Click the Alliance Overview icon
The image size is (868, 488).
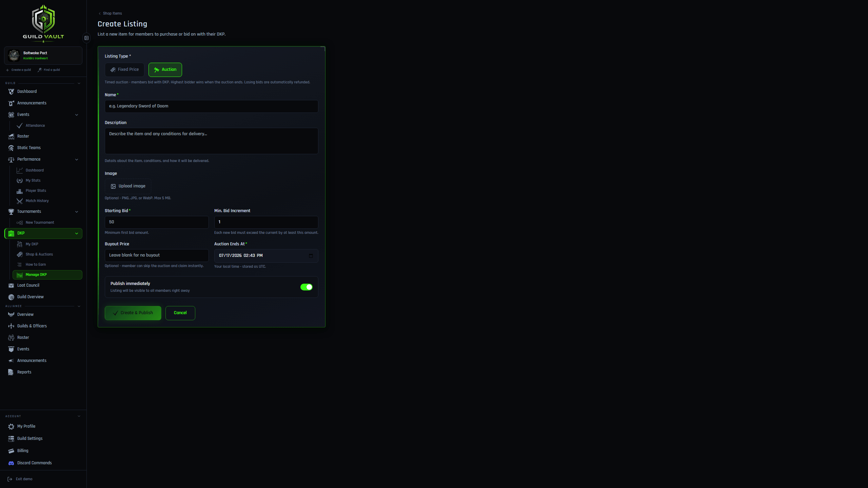(11, 314)
